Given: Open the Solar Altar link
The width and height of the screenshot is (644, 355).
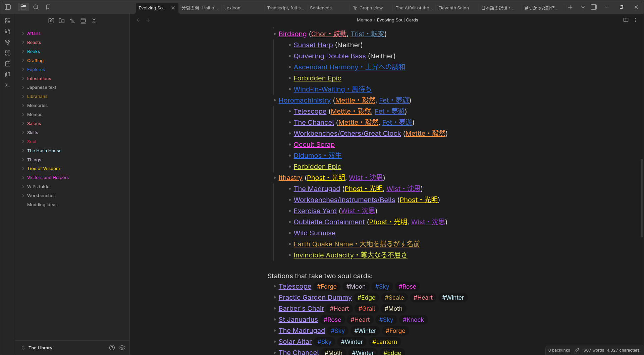Looking at the screenshot, I should click(x=295, y=342).
